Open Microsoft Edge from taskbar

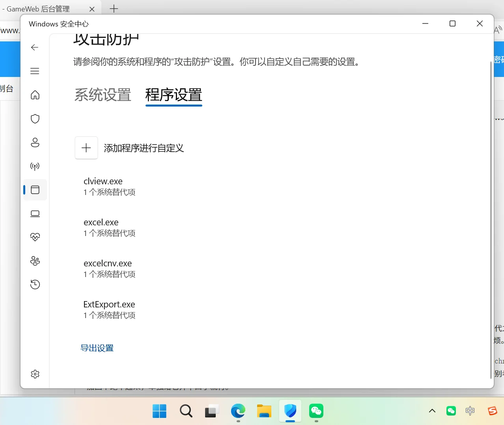[238, 411]
